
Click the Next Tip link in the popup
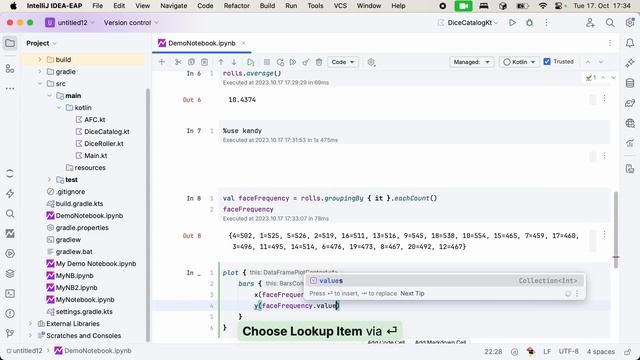coord(412,293)
